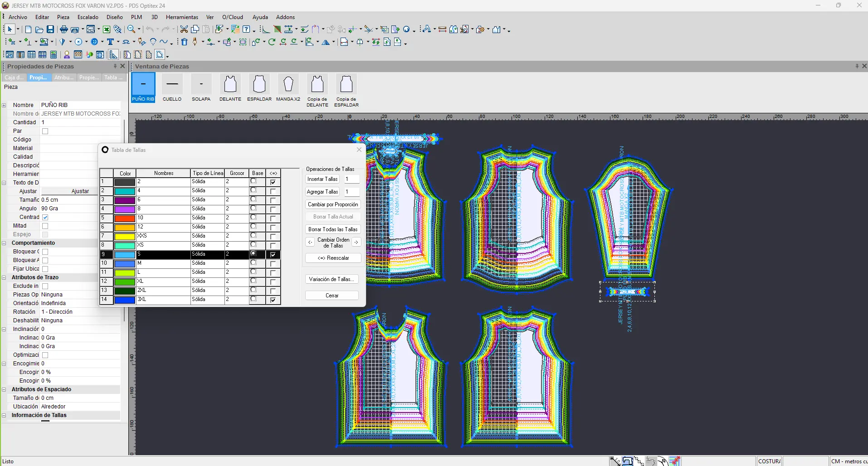Toggle the Fijar Ubica checkbox
The width and height of the screenshot is (868, 466).
[45, 269]
